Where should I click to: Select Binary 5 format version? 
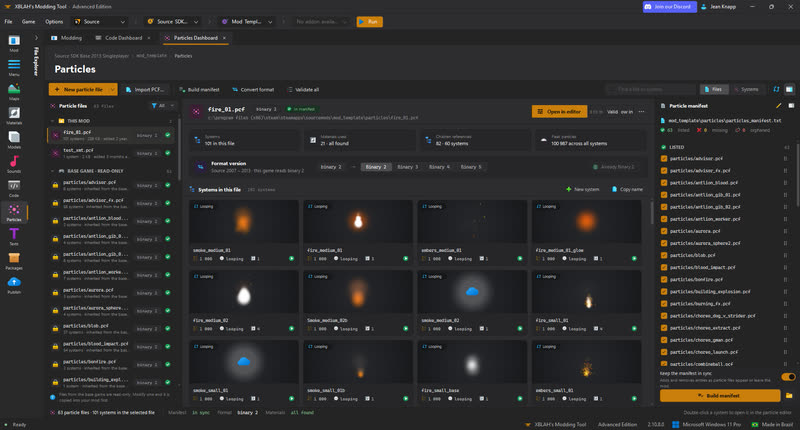pos(470,167)
